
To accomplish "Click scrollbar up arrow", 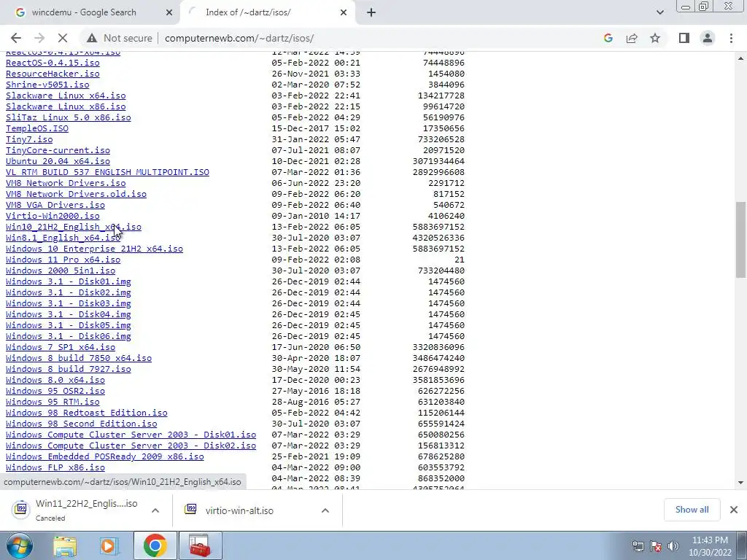I will [x=740, y=58].
